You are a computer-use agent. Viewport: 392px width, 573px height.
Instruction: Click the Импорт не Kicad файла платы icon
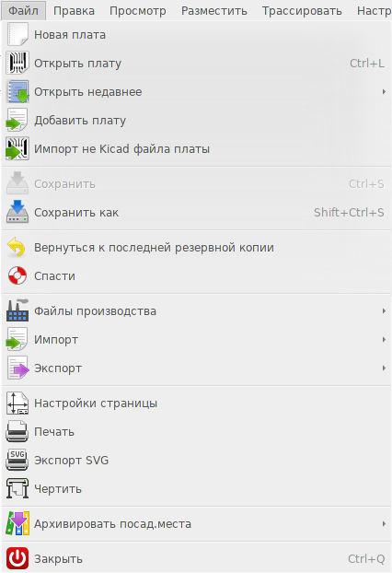pos(17,148)
